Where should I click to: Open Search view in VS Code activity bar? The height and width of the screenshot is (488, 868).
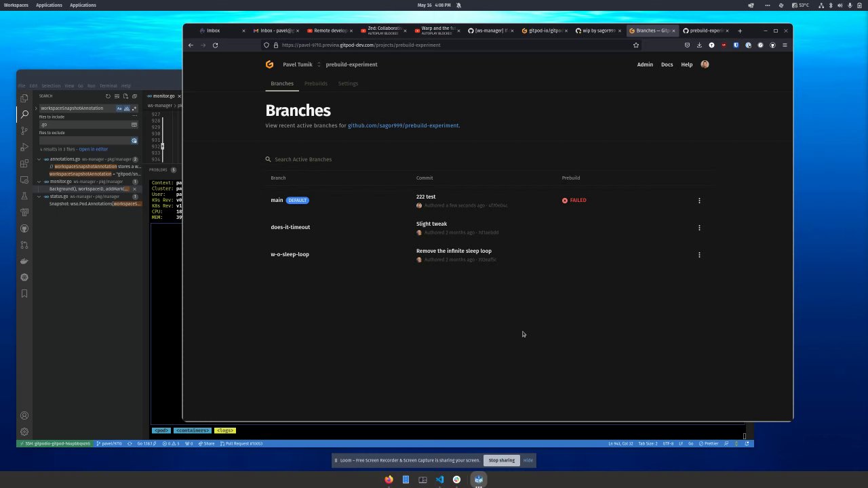pos(24,115)
